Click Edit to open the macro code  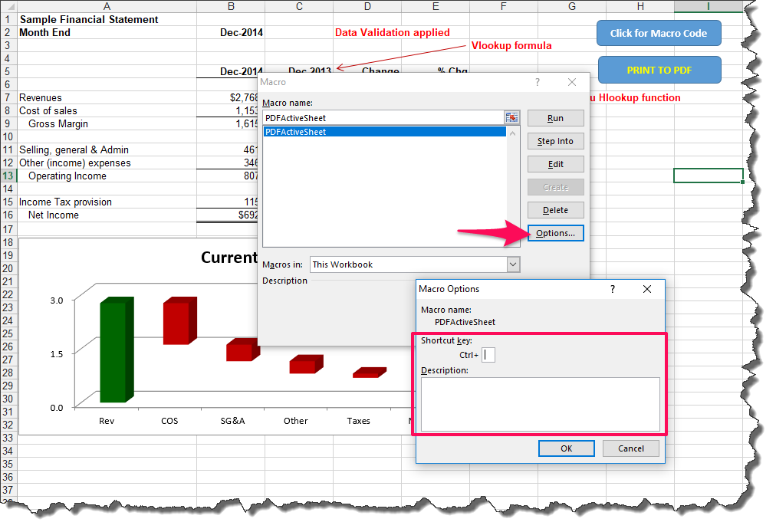tap(555, 163)
